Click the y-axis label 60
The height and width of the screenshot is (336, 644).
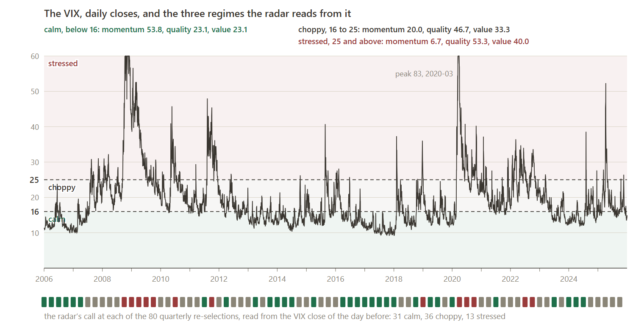[35, 56]
